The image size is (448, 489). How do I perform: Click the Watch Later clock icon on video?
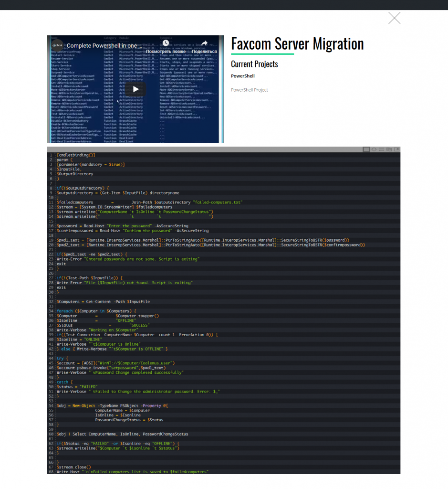click(166, 43)
